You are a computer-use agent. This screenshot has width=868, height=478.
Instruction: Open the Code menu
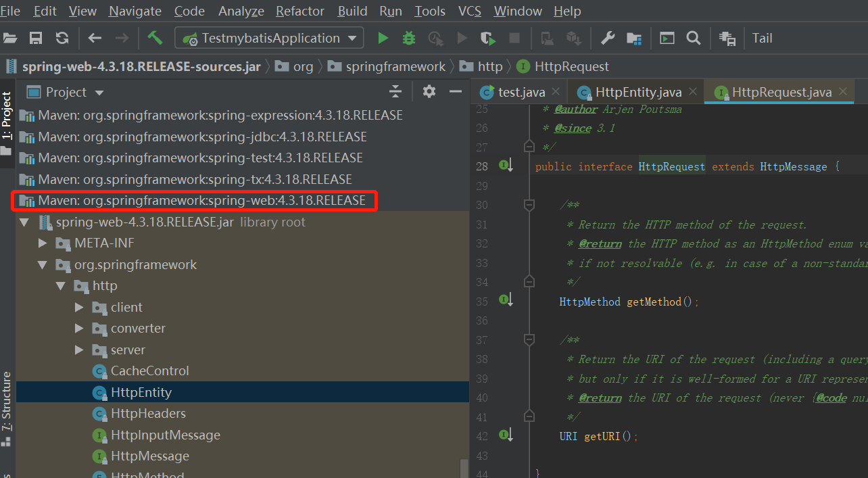(x=189, y=11)
